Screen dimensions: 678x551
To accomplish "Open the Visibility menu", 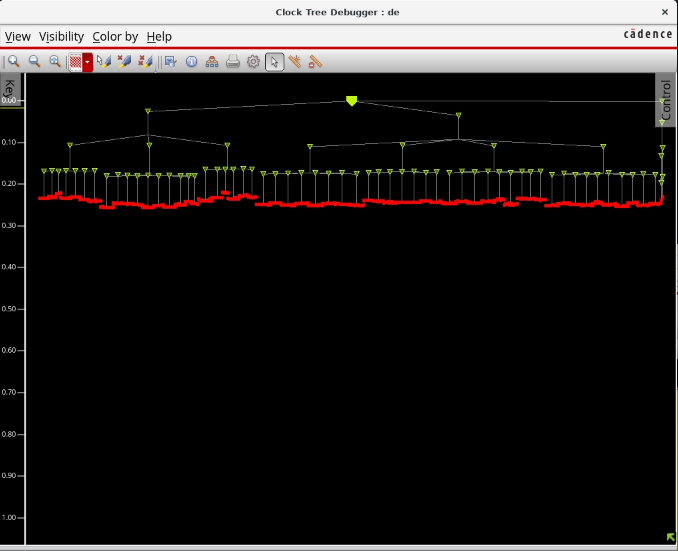I will (61, 36).
